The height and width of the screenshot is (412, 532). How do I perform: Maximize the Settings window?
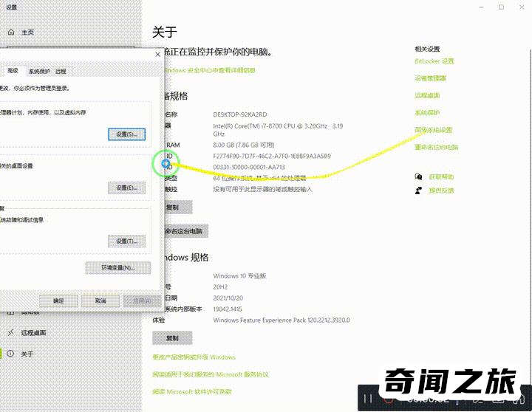tap(501, 7)
